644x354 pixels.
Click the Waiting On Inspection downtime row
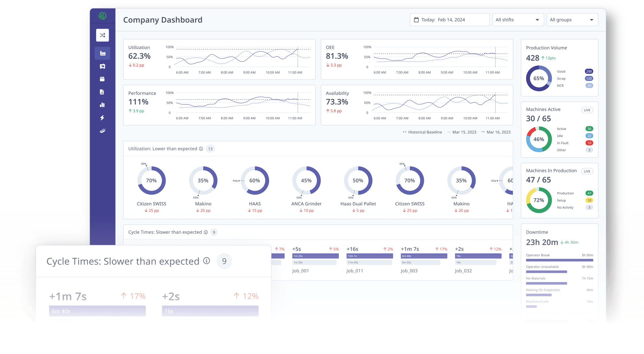pyautogui.click(x=560, y=292)
